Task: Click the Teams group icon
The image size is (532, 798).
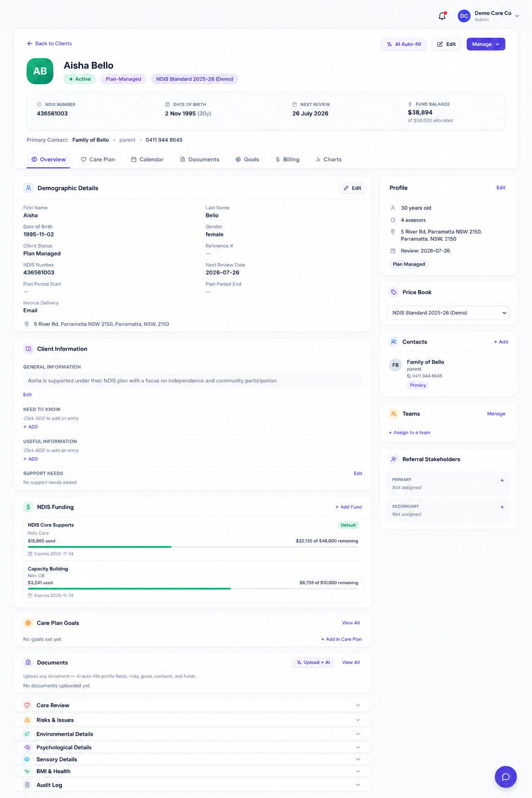Action: (x=394, y=414)
